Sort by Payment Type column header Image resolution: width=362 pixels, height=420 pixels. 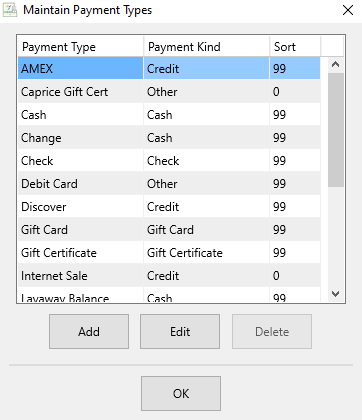[80, 47]
